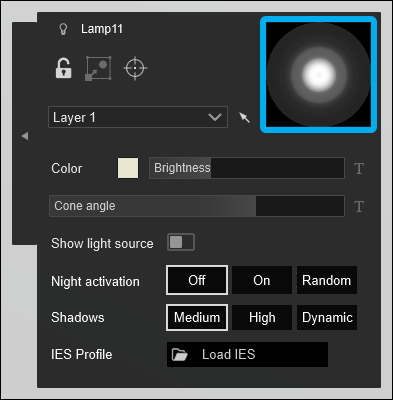
Task: Set Night activation to Off
Action: pos(197,280)
